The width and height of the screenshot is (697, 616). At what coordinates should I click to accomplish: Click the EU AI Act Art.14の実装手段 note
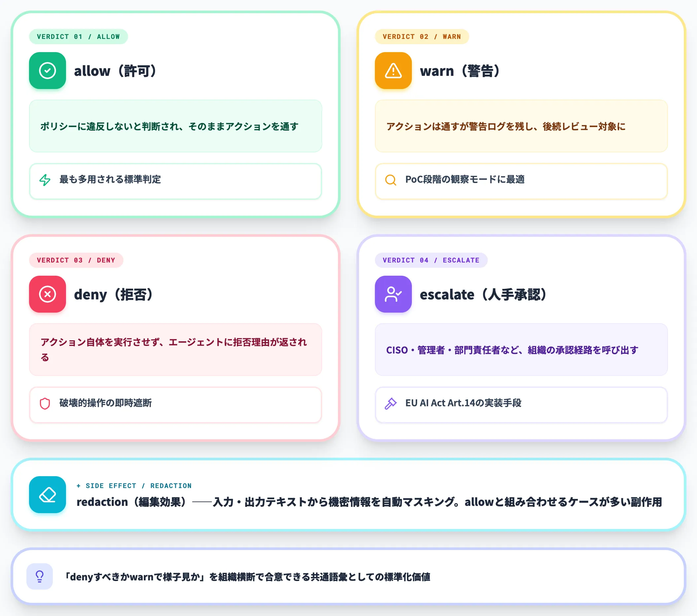pyautogui.click(x=521, y=405)
